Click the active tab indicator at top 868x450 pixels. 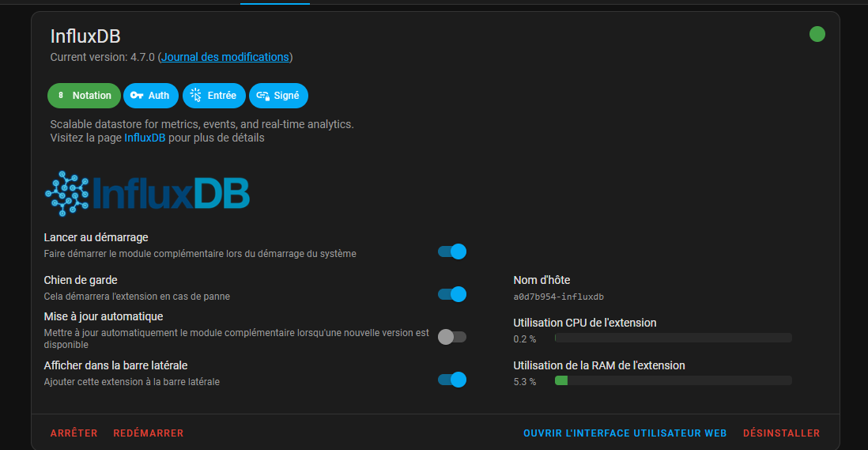[x=275, y=2]
